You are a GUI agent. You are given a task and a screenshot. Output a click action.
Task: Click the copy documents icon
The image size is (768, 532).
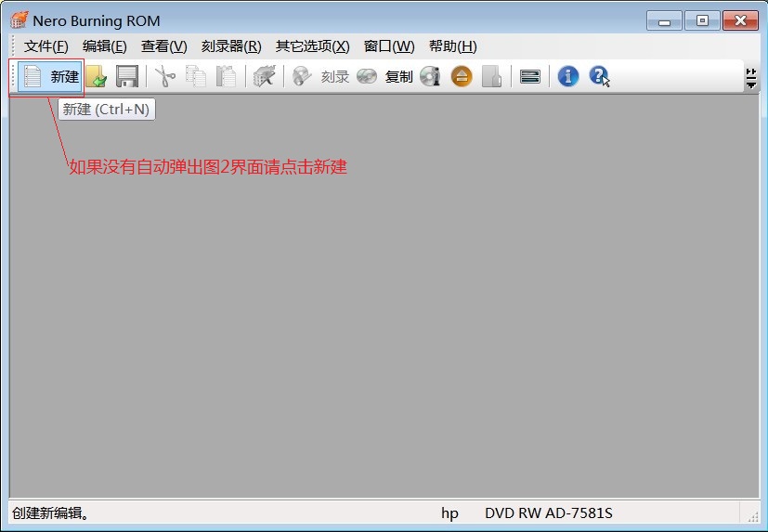[x=196, y=77]
